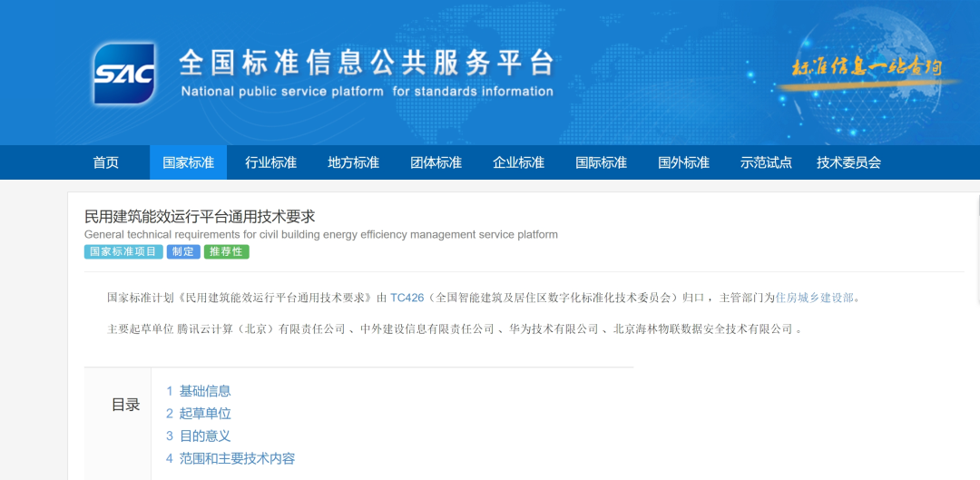980x480 pixels.
Task: Open the 技术委员会 navigation item
Action: pos(849,162)
